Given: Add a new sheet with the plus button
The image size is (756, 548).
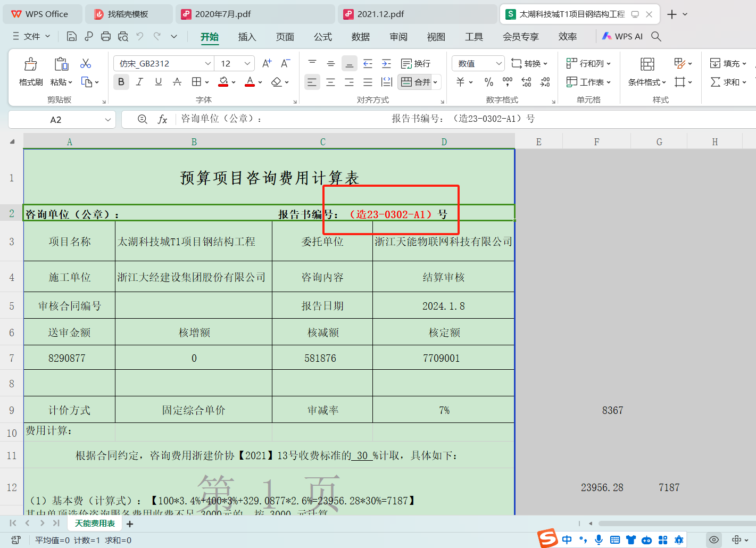Looking at the screenshot, I should pos(129,524).
